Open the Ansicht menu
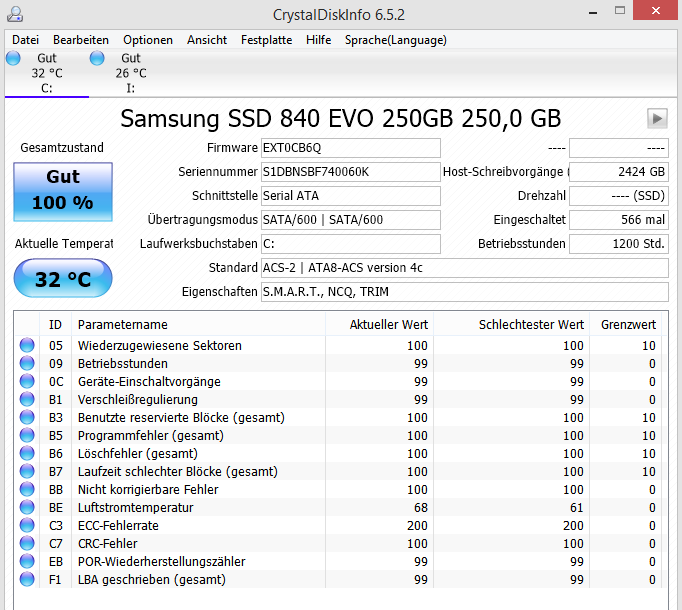 (207, 40)
